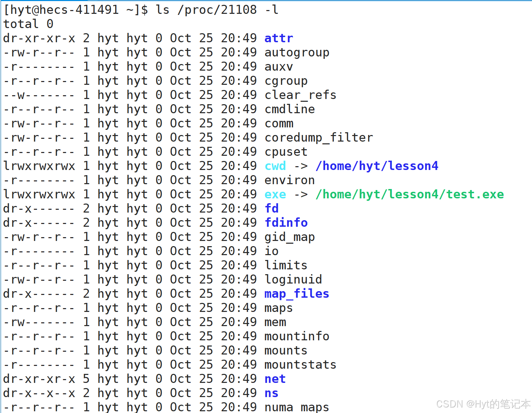Select the 'cmdline' file name
The height and width of the screenshot is (413, 532).
290,109
